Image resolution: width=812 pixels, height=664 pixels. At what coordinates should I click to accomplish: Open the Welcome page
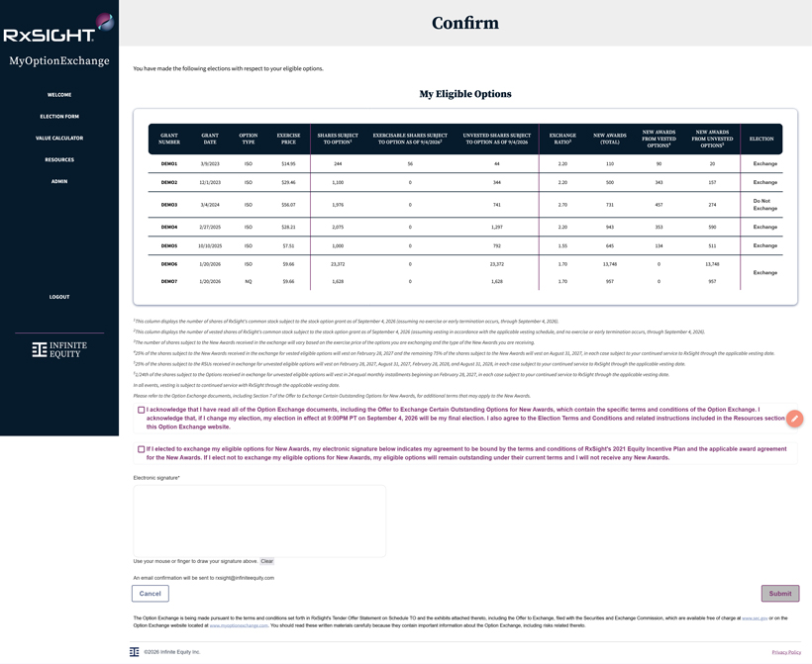click(x=59, y=95)
